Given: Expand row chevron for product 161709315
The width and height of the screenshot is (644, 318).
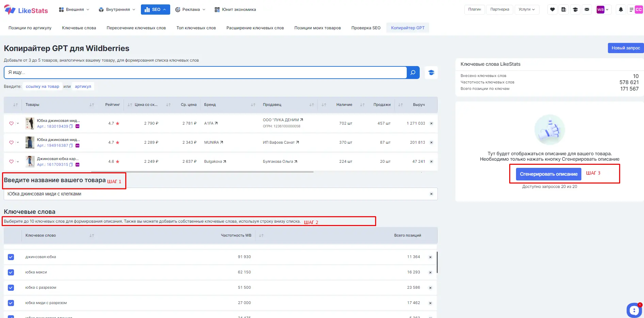Looking at the screenshot, I should coord(18,161).
